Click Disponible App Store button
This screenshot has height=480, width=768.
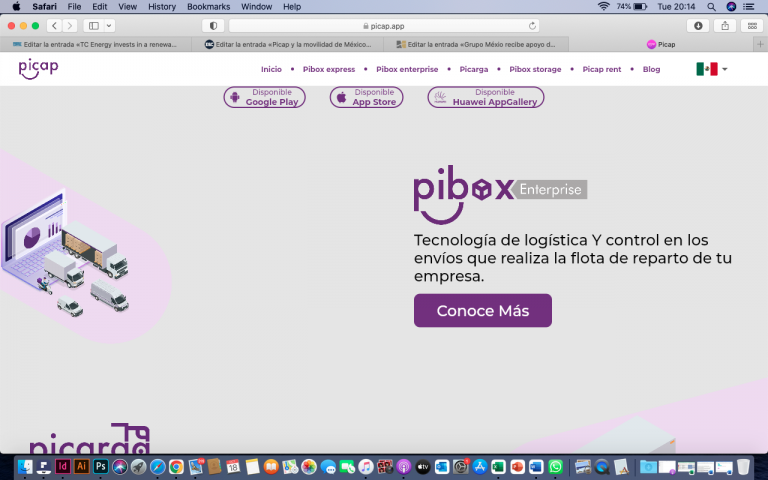(366, 97)
